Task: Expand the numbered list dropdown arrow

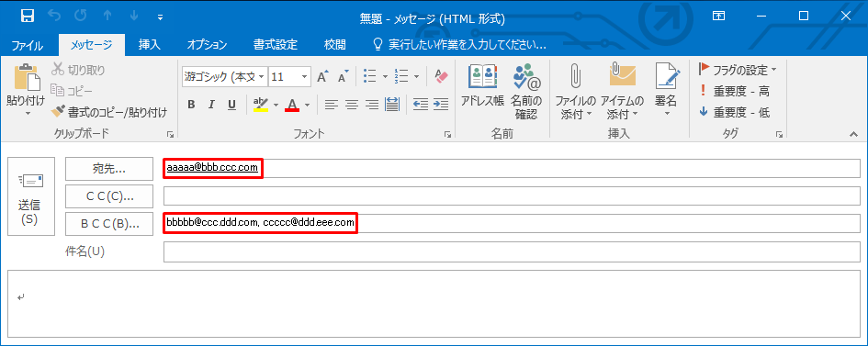Action: 416,77
